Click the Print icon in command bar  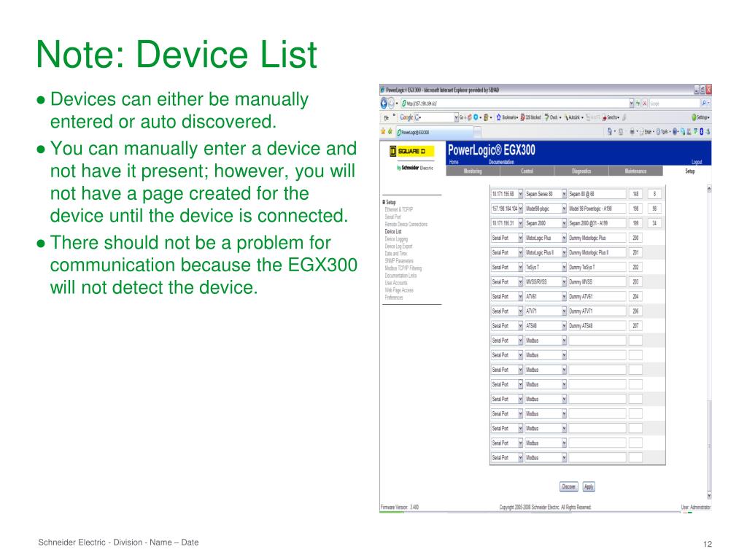[x=632, y=131]
